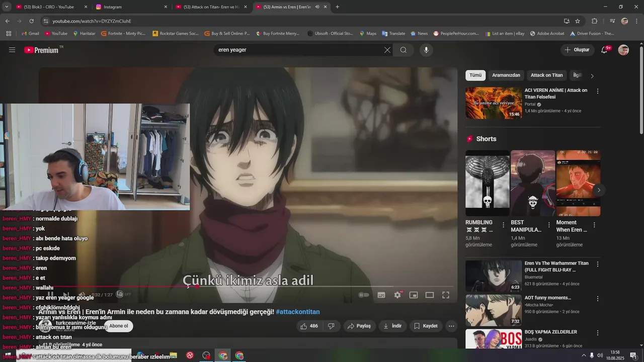Open the taskbar volume speaker icon
Image resolution: width=644 pixels, height=362 pixels.
[x=600, y=355]
